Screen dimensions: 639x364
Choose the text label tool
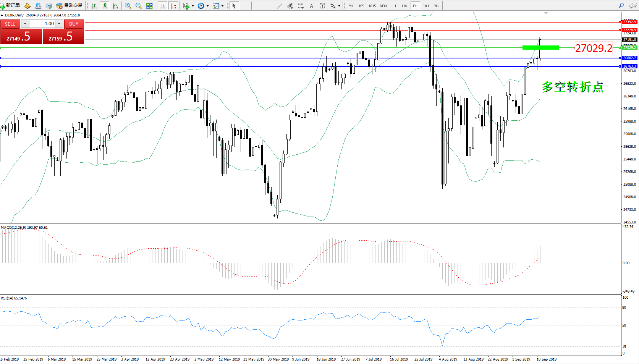(312, 6)
